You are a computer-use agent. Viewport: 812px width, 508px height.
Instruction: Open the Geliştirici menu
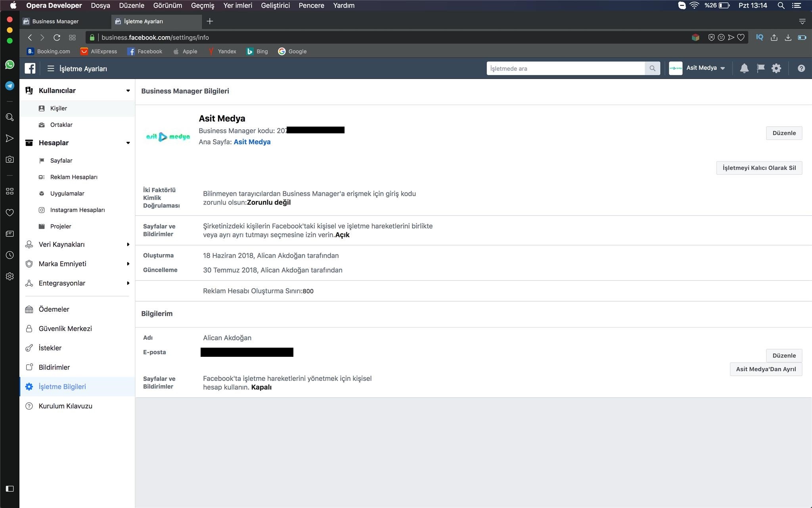(x=276, y=6)
